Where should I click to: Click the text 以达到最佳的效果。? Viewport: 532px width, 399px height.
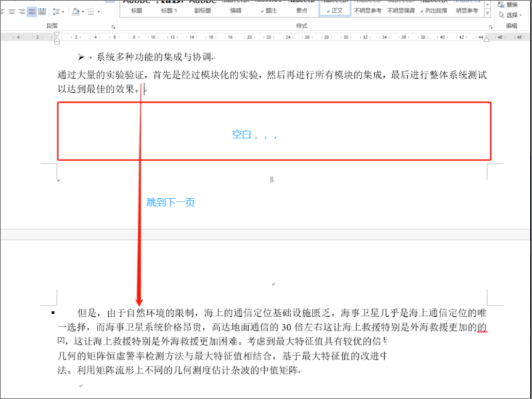[99, 89]
